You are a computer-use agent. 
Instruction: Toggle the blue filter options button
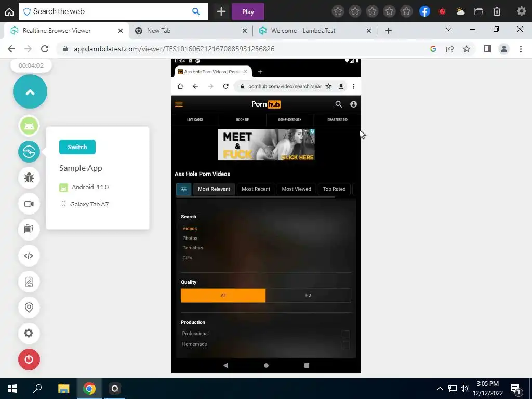click(x=184, y=189)
